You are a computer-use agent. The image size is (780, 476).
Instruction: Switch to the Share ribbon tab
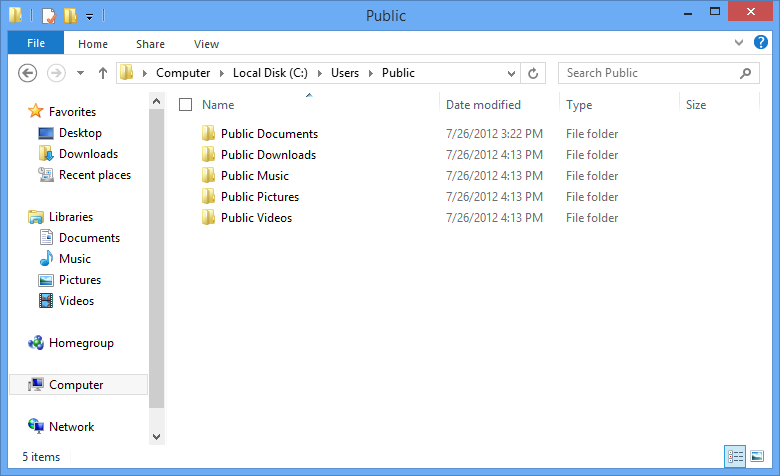150,44
